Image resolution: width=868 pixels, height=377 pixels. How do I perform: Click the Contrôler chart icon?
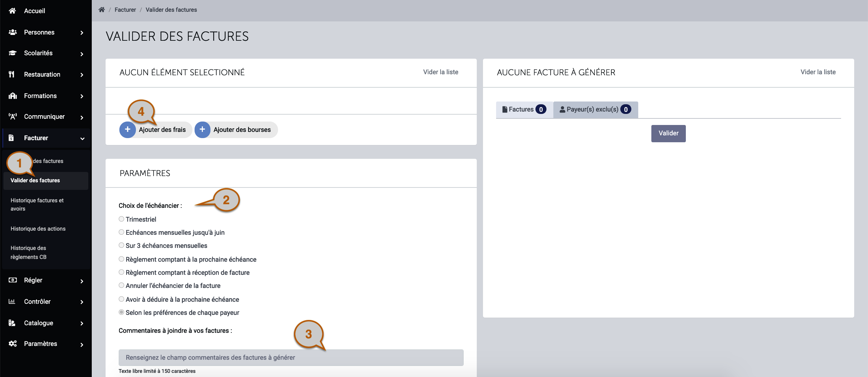[12, 301]
